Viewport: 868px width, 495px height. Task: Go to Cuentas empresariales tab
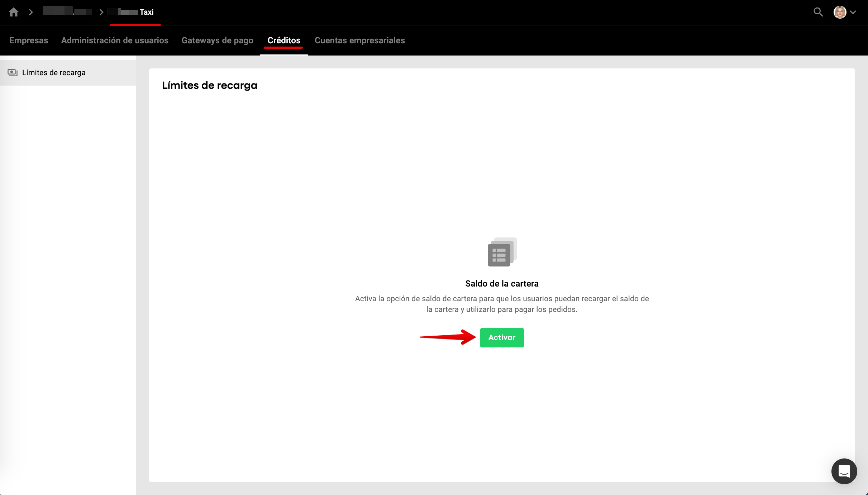tap(359, 40)
